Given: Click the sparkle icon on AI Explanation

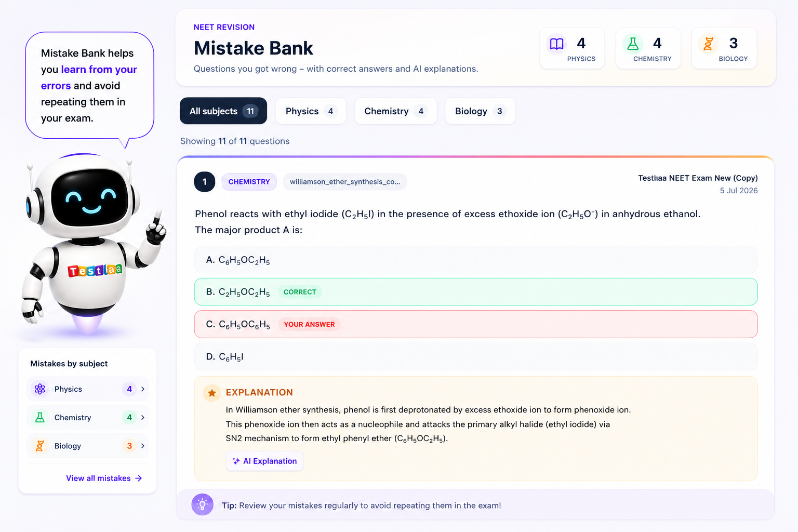Looking at the screenshot, I should click(236, 461).
